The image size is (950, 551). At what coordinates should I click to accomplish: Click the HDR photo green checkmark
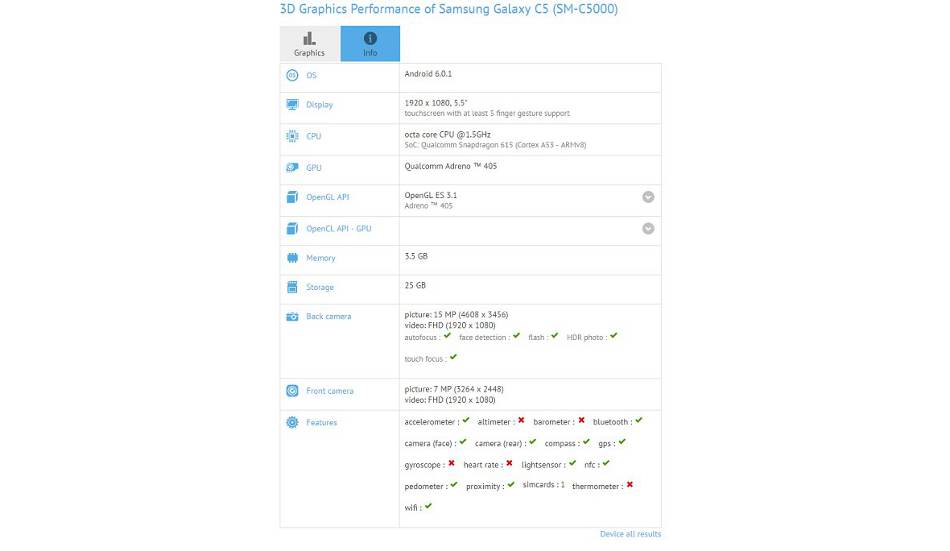[614, 335]
